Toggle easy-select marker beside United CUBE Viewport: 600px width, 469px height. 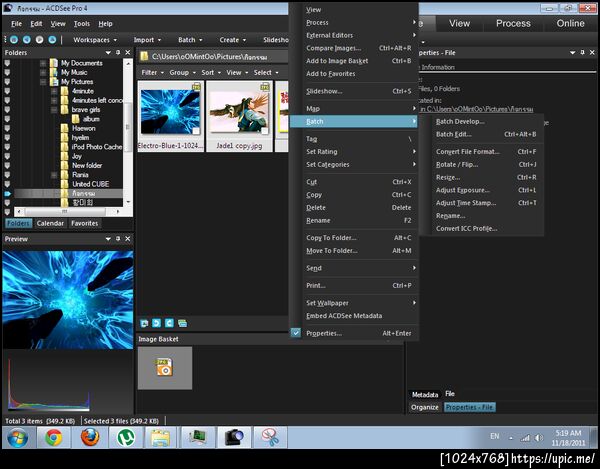point(7,184)
